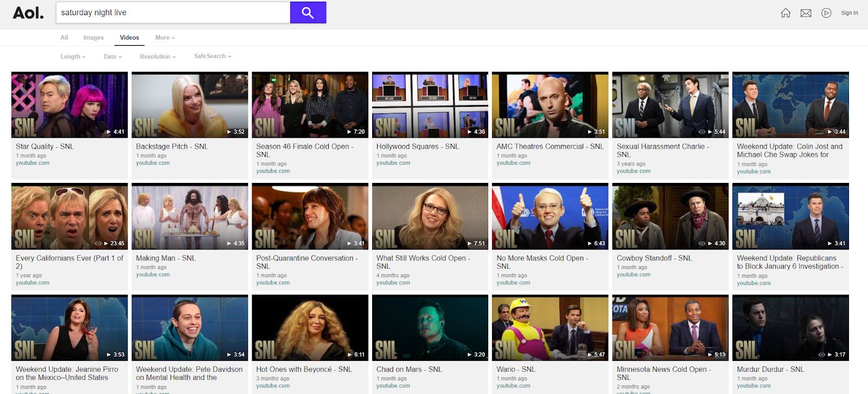Click the Aol. logo

click(x=28, y=12)
